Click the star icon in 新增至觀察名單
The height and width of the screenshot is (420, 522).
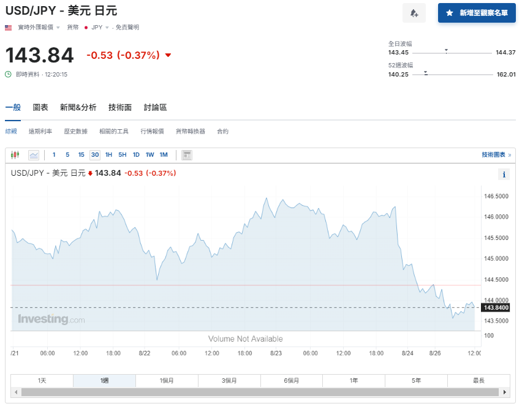450,13
